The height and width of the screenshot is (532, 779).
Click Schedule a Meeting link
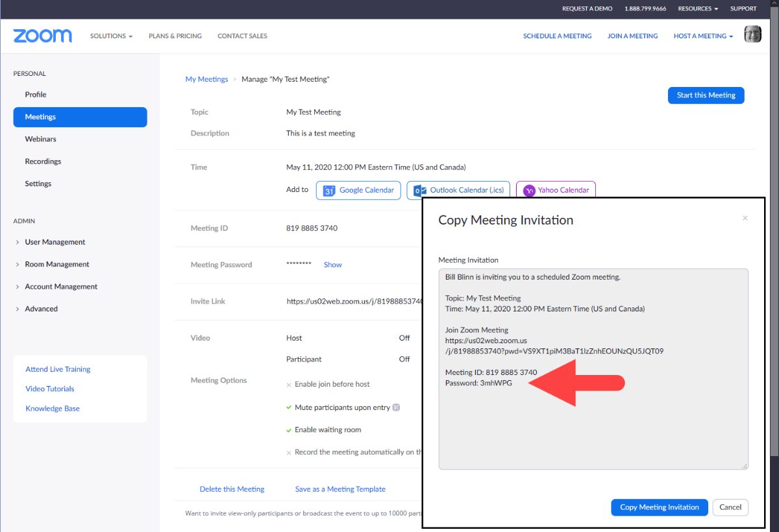558,36
